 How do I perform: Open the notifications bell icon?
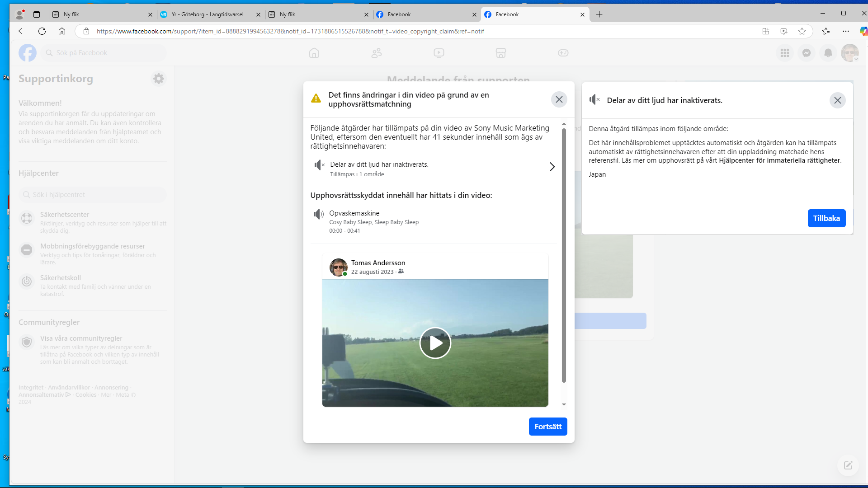coord(828,53)
